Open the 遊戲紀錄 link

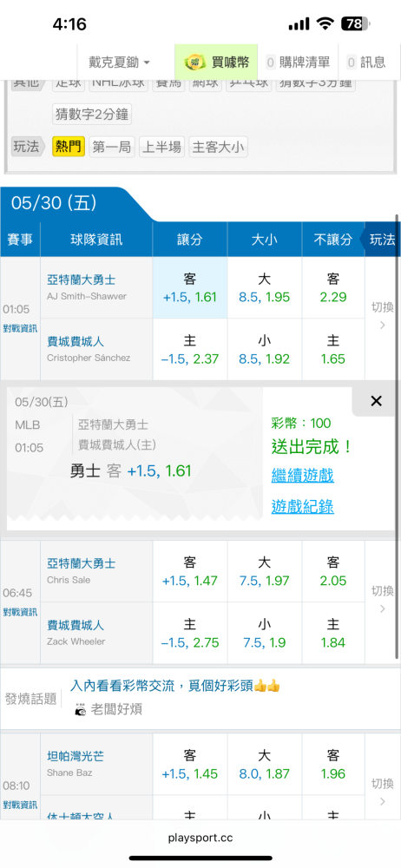302,507
